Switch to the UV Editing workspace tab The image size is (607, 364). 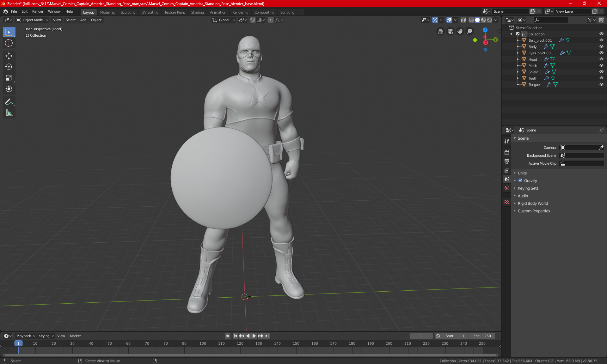click(150, 12)
